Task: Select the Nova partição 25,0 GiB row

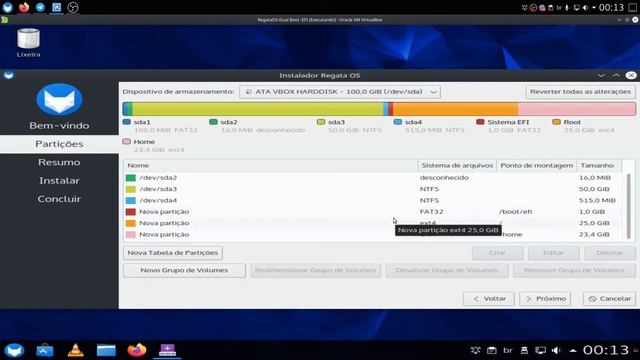Action: click(373, 223)
